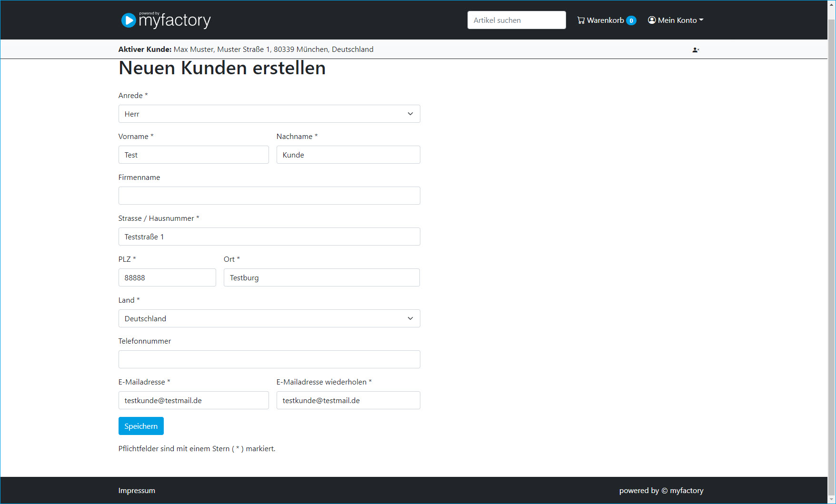Click the E-Mailadresse field
The height and width of the screenshot is (504, 836).
pyautogui.click(x=194, y=400)
